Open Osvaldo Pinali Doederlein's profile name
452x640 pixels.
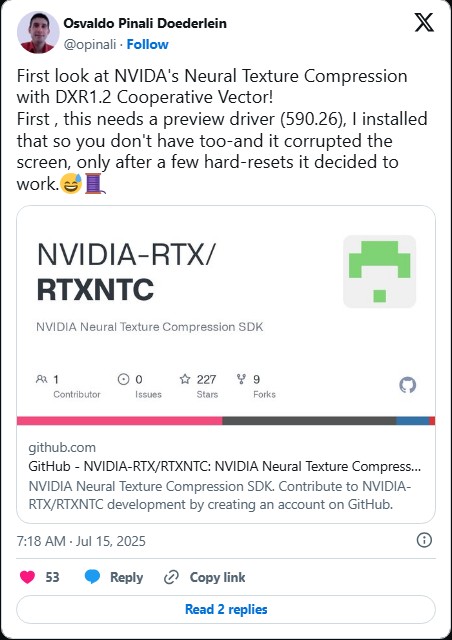pos(145,23)
